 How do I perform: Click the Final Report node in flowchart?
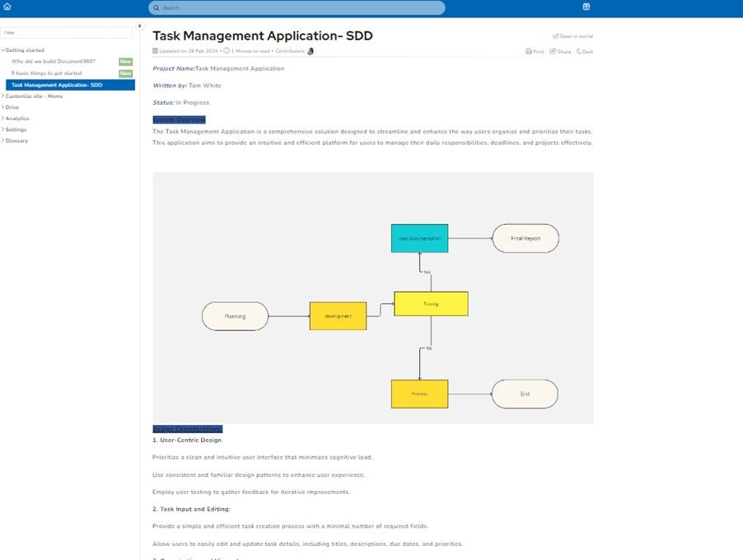pos(526,238)
